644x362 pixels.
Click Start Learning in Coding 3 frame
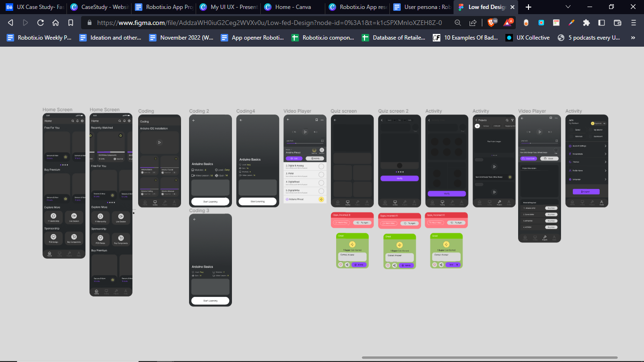click(210, 301)
